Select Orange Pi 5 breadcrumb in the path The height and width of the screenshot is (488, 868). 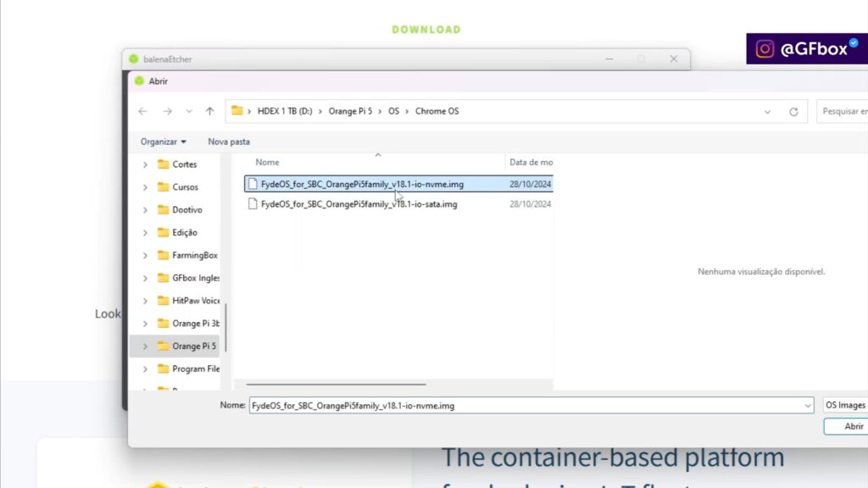pos(350,111)
